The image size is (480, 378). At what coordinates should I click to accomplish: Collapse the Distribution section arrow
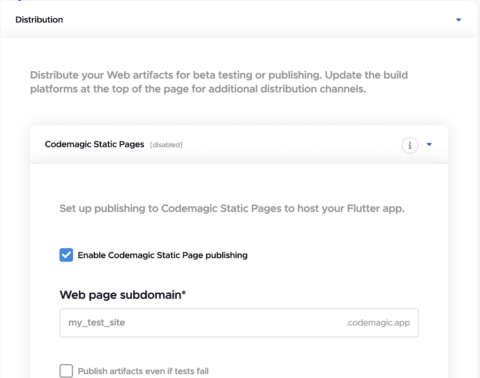point(458,20)
